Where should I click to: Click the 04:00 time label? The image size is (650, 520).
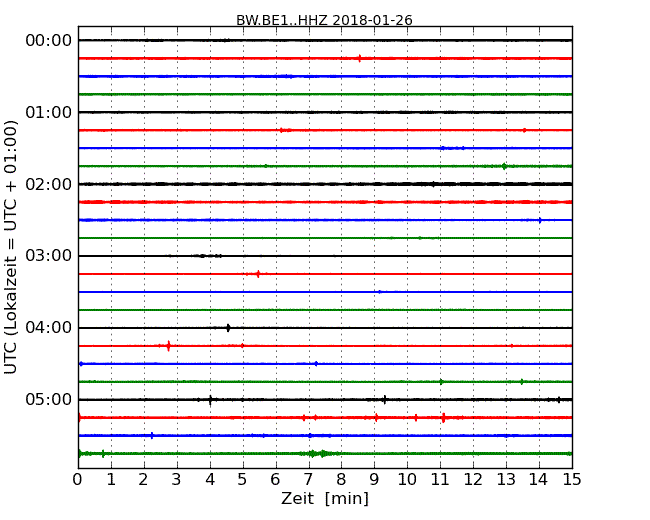[49, 328]
